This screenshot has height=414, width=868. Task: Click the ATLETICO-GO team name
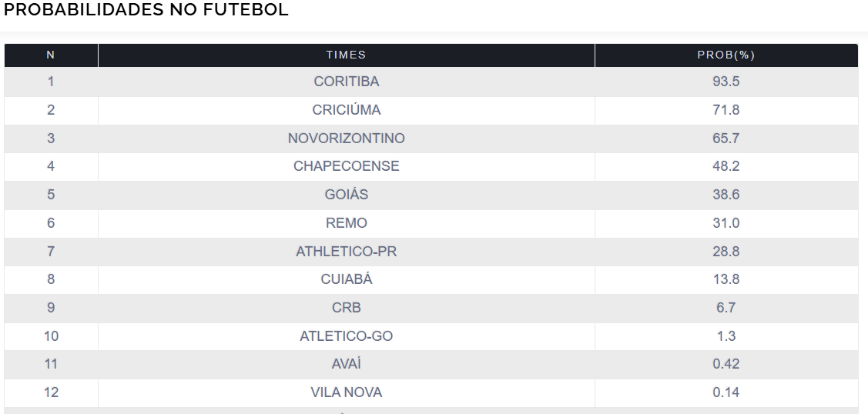pyautogui.click(x=346, y=336)
